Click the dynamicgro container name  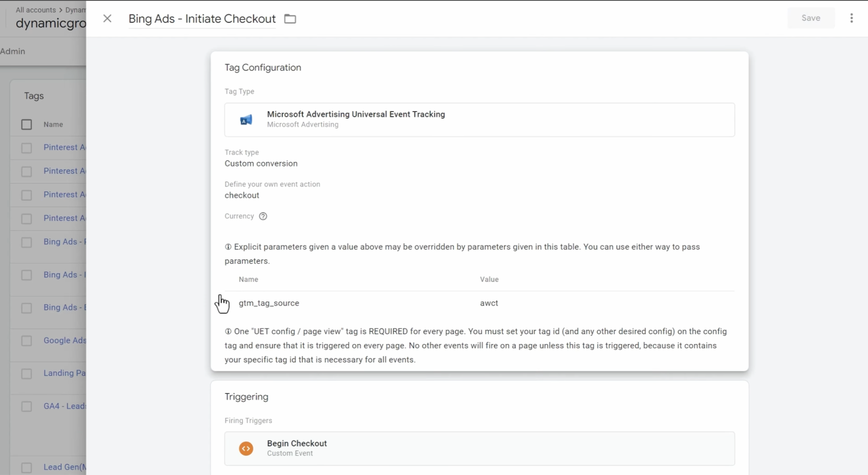point(51,23)
